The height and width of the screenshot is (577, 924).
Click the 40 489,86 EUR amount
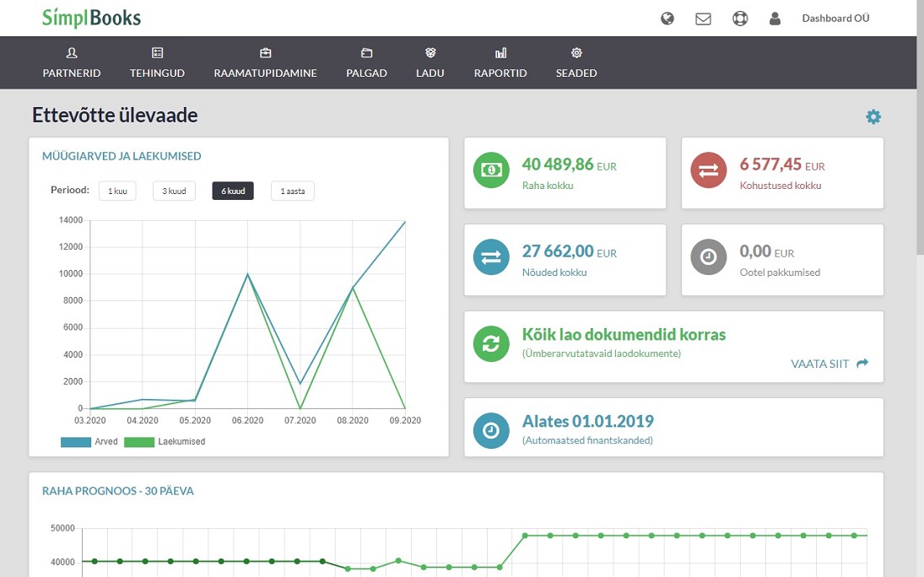coord(570,164)
